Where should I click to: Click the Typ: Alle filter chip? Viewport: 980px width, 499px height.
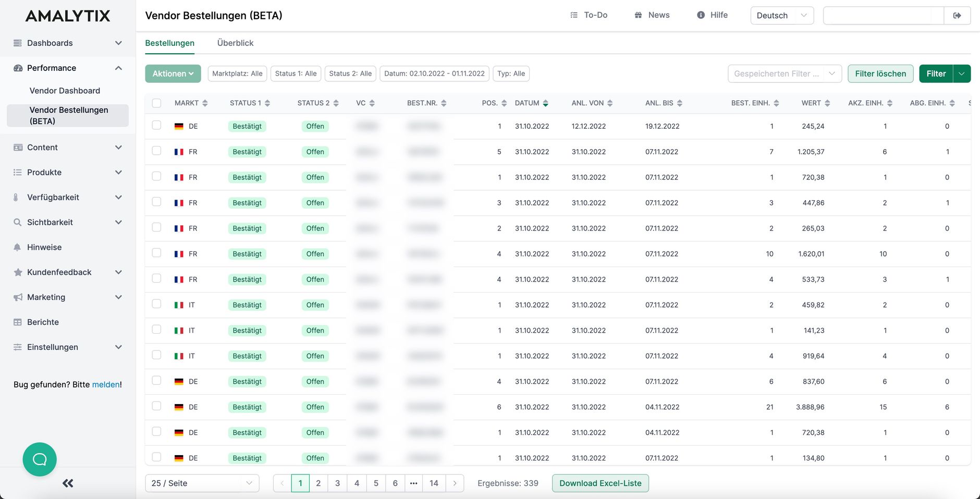point(511,74)
